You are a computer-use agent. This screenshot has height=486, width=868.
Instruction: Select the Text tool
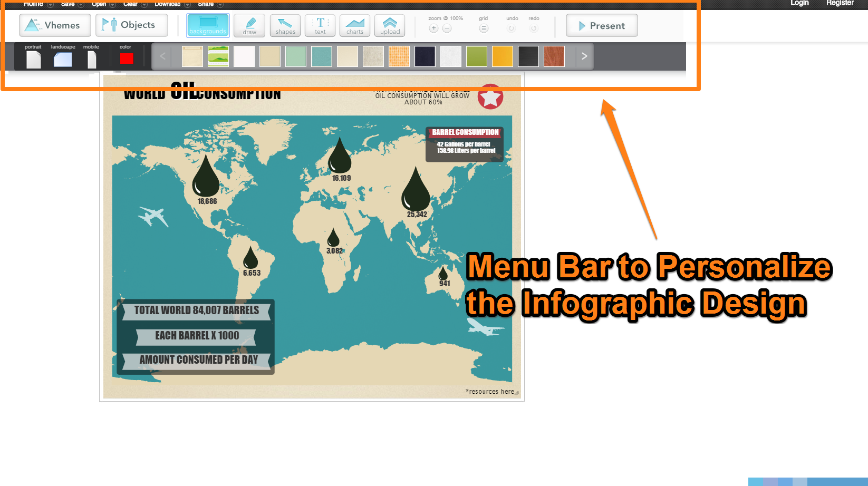coord(320,25)
